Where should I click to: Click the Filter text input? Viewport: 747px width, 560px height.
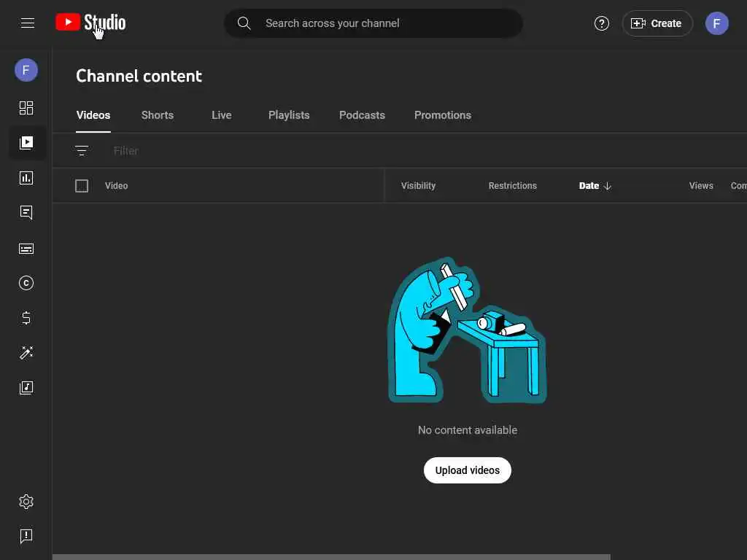[125, 150]
